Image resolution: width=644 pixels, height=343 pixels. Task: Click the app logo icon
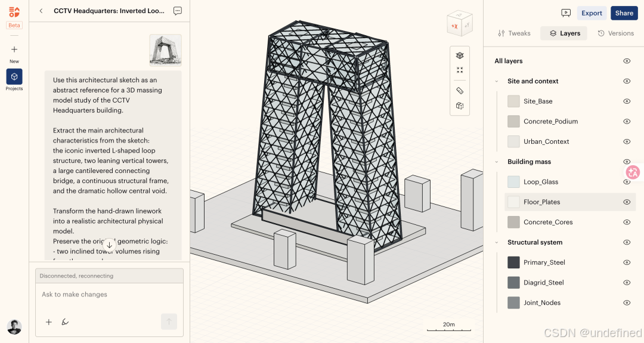pyautogui.click(x=14, y=12)
